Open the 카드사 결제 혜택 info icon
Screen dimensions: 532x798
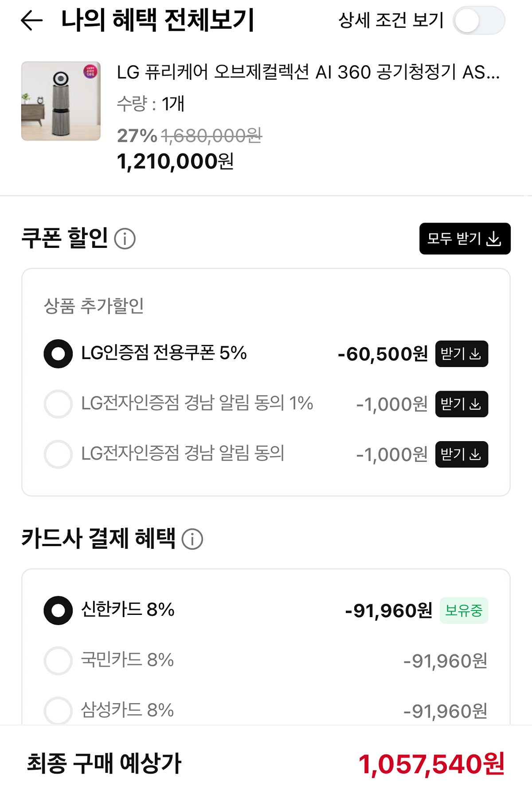(192, 539)
